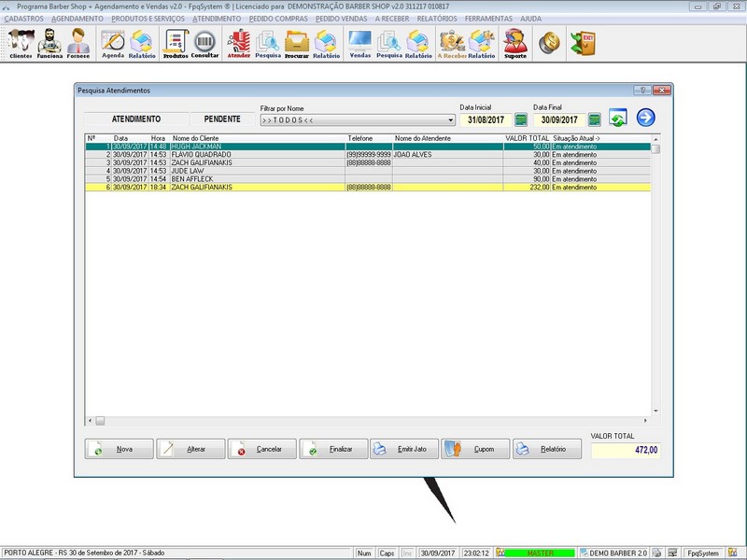The image size is (747, 560).
Task: Open calendar picker for Data Inicial
Action: [x=521, y=119]
